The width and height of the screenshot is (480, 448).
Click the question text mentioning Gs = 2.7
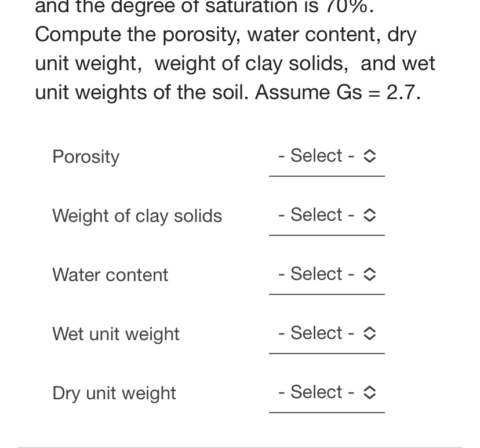(x=228, y=92)
